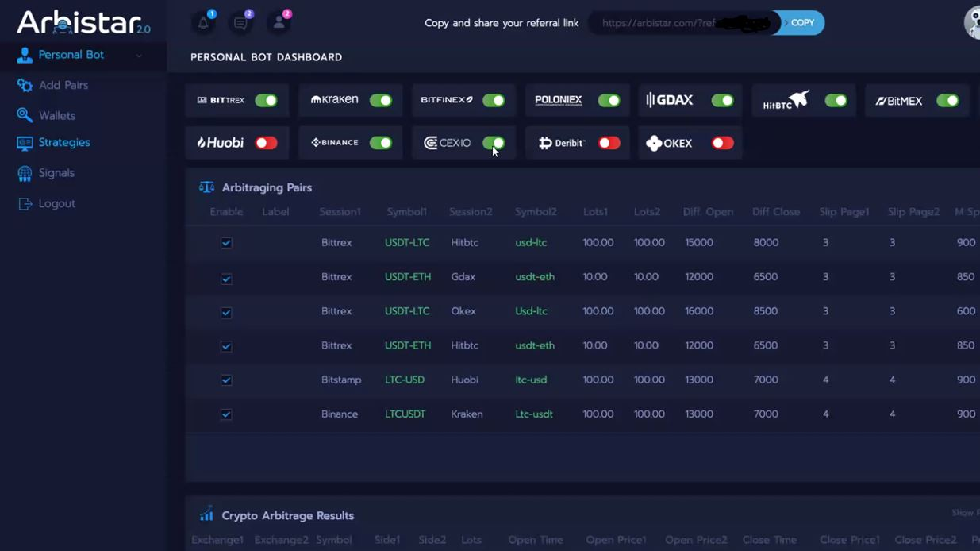
Task: Click the Arbitraging Pairs scale icon
Action: [x=206, y=187]
